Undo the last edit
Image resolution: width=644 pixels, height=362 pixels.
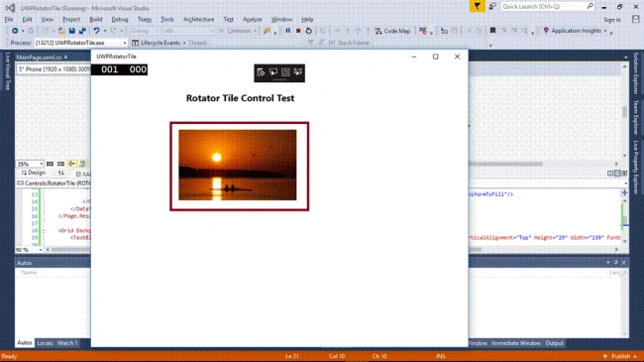96,31
